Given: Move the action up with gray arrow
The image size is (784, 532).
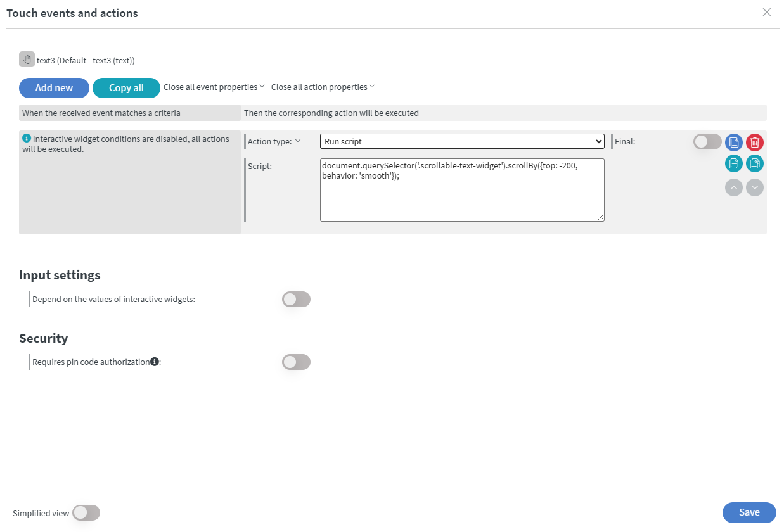Looking at the screenshot, I should click(734, 187).
